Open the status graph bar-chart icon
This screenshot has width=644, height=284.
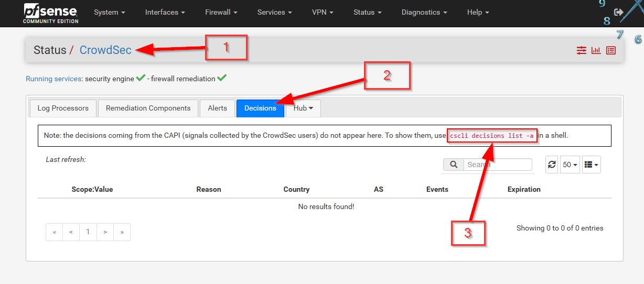[x=596, y=50]
